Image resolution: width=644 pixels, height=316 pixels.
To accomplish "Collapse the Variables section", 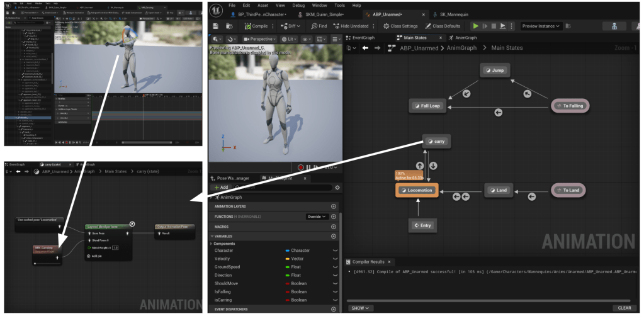I will click(213, 236).
